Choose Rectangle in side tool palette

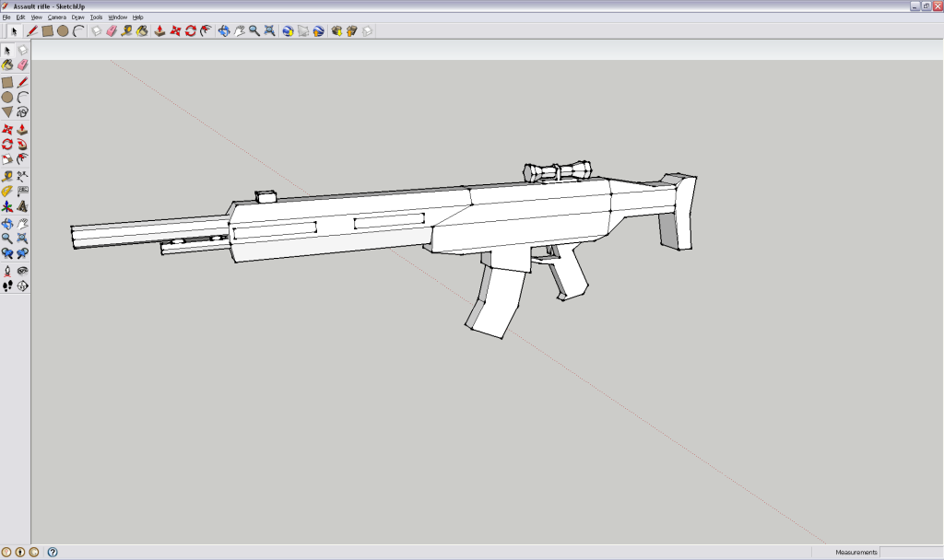click(7, 82)
